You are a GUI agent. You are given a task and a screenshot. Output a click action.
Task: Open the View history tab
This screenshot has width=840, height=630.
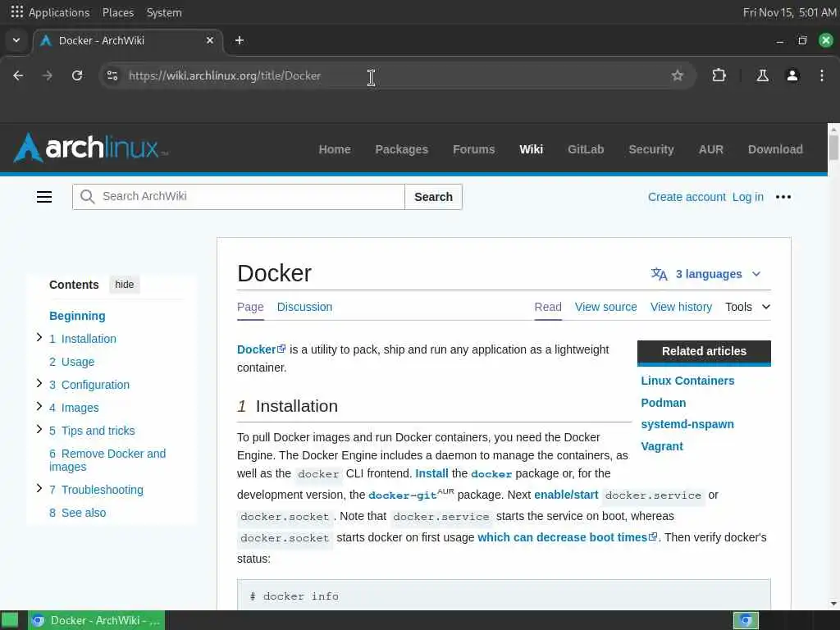pyautogui.click(x=682, y=307)
